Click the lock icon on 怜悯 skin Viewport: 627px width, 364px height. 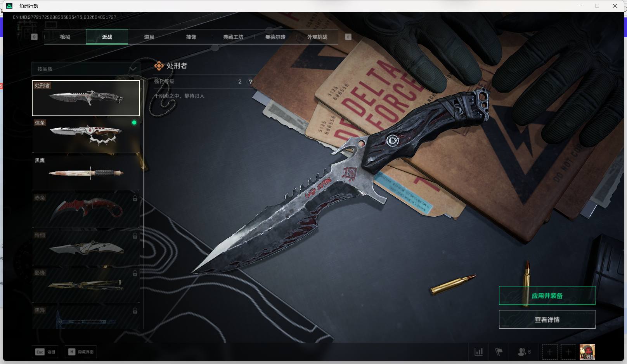tap(135, 236)
